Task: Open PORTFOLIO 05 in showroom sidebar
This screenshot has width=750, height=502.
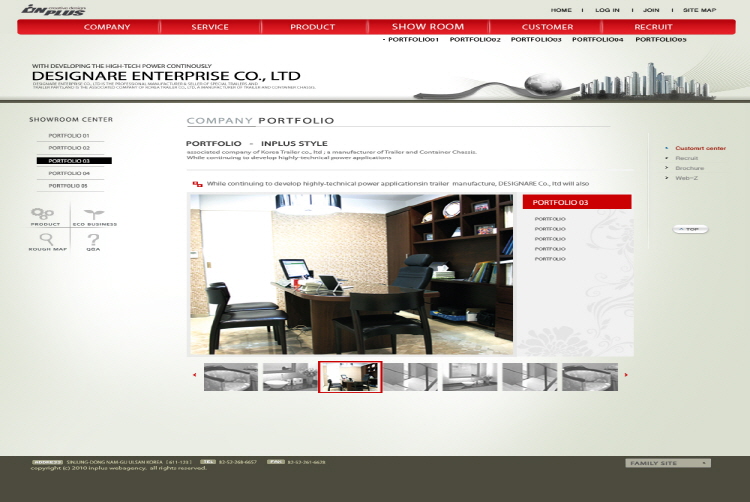Action: coord(70,186)
